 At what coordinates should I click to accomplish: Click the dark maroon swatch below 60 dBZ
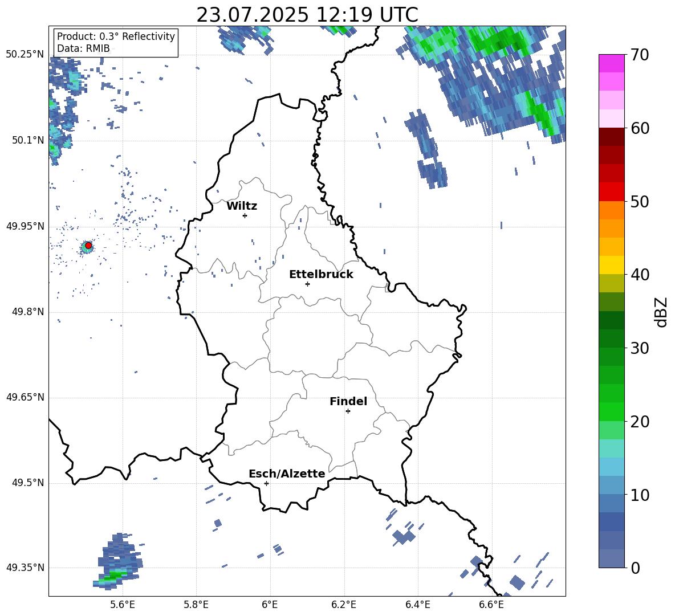point(611,137)
